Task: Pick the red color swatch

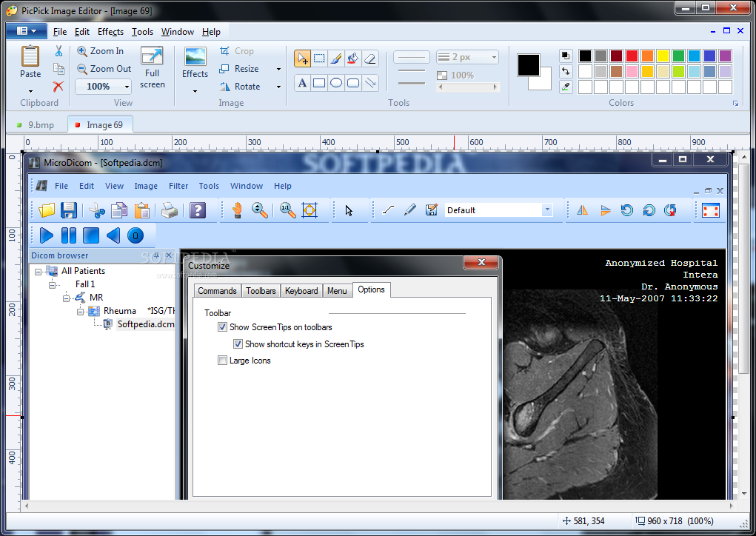Action: (x=632, y=56)
